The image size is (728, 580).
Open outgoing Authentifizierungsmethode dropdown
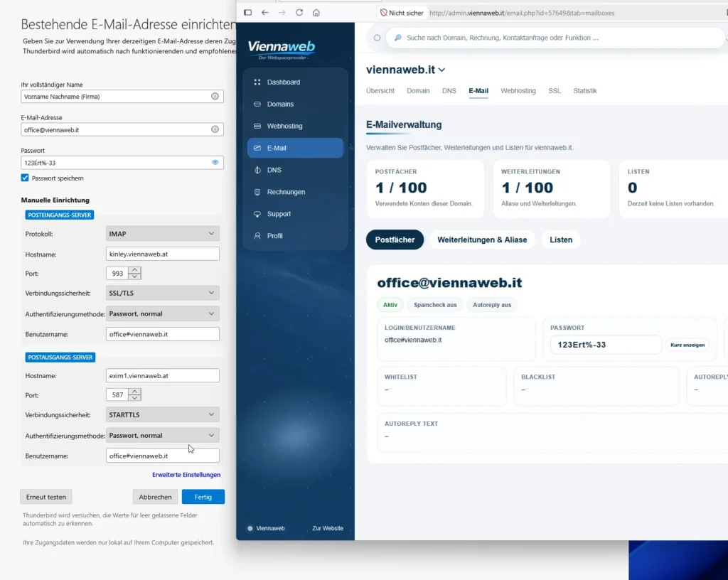pyautogui.click(x=163, y=435)
